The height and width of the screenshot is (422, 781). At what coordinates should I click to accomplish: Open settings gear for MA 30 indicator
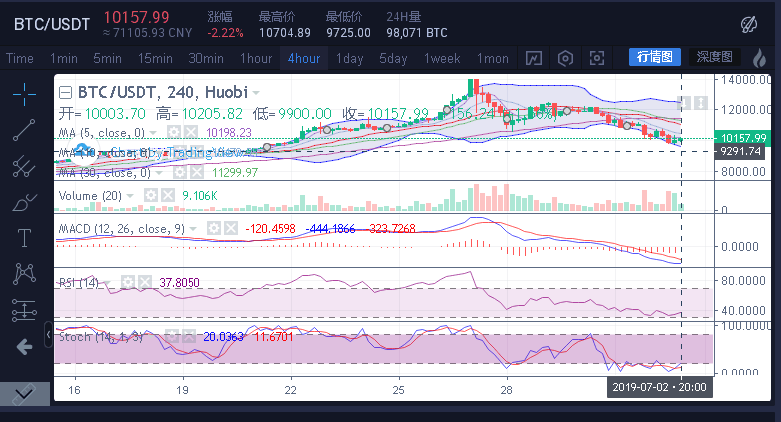pos(180,172)
